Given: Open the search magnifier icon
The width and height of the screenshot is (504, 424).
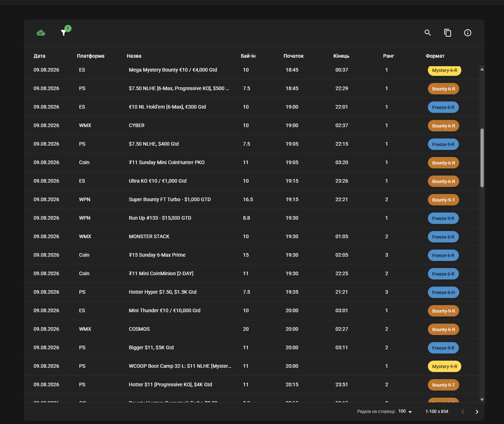Looking at the screenshot, I should [x=428, y=33].
